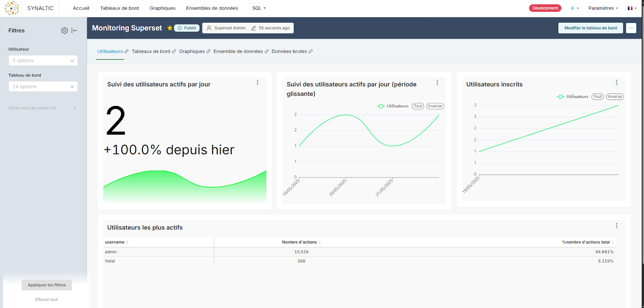This screenshot has height=308, width=644.
Task: Click Appliquer les filtres button
Action: point(47,285)
